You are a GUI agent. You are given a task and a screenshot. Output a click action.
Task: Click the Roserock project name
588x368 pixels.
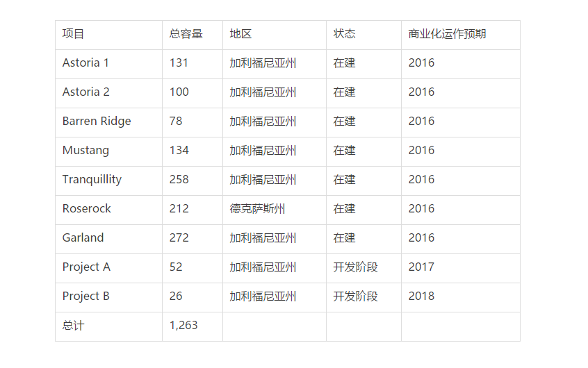coord(86,209)
